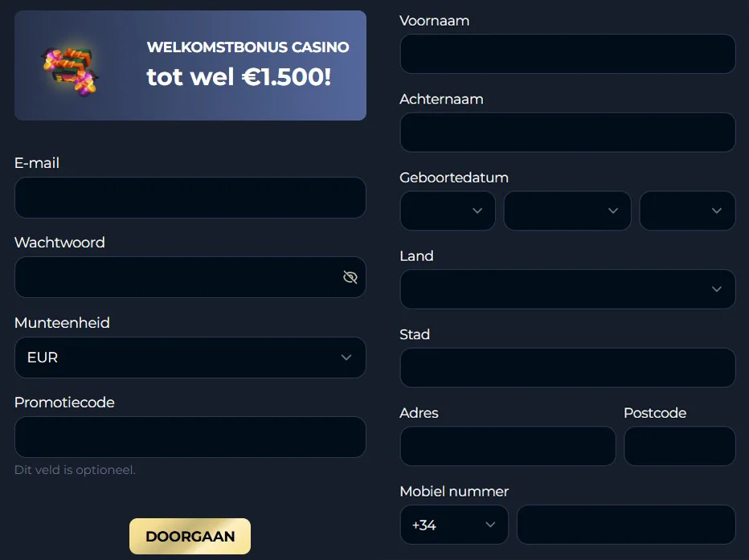
Task: Select the Adres input field
Action: (x=508, y=446)
